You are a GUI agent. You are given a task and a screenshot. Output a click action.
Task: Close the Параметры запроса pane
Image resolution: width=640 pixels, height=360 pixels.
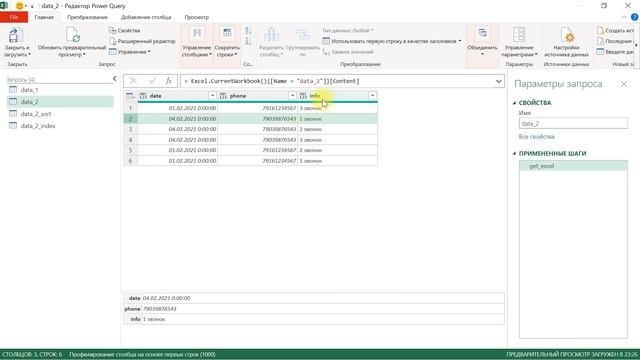[x=624, y=84]
